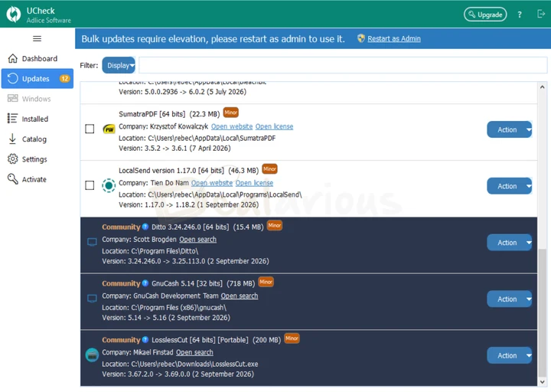Click the info icon beside LosslessCut Community

pos(145,340)
